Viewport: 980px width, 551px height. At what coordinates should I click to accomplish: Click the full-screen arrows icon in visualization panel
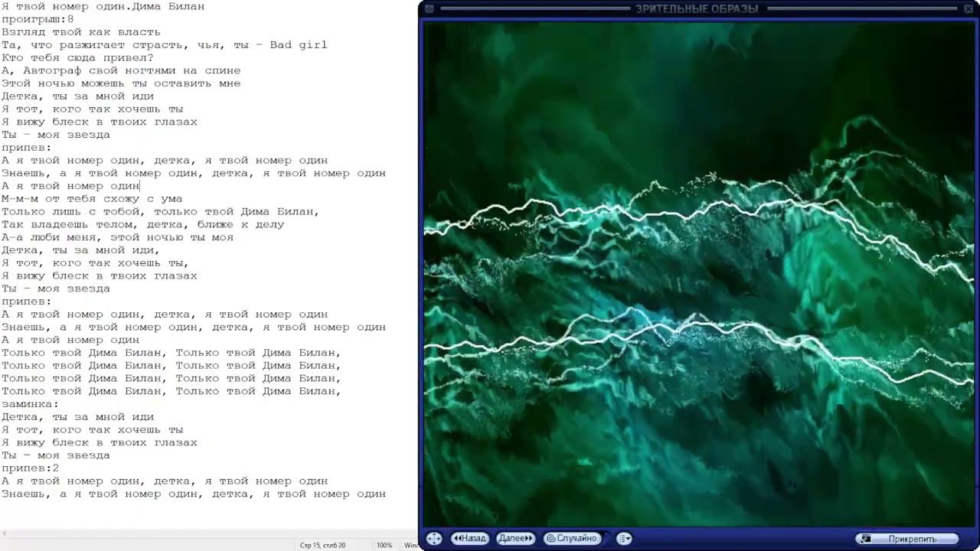[433, 538]
